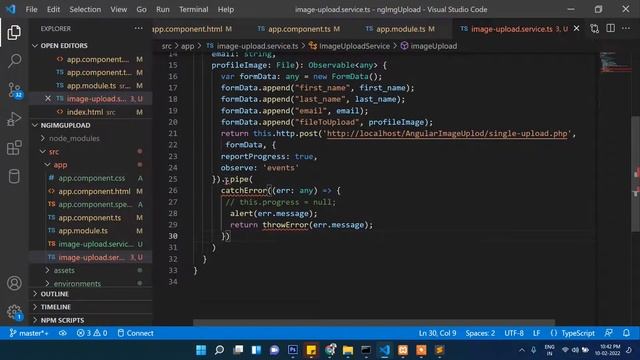
Task: Expand the node_modules folder
Action: coord(74,138)
